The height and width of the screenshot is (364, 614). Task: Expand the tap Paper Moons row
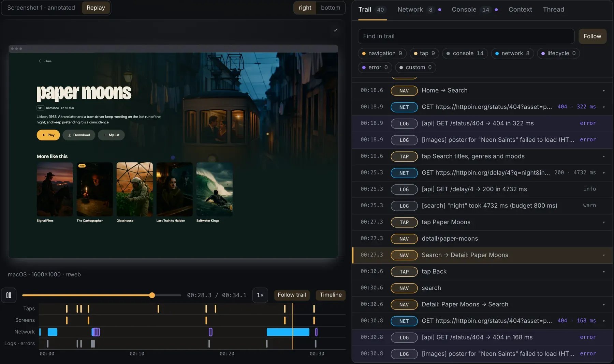click(604, 222)
